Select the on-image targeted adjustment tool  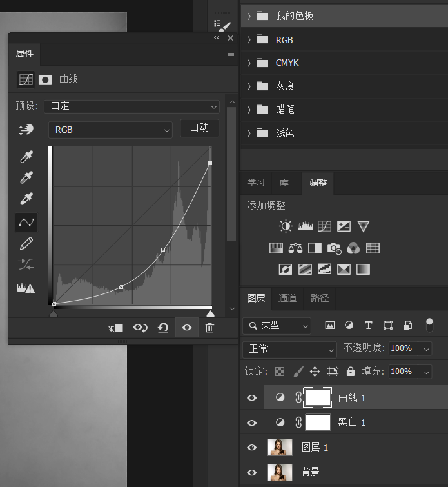26,130
